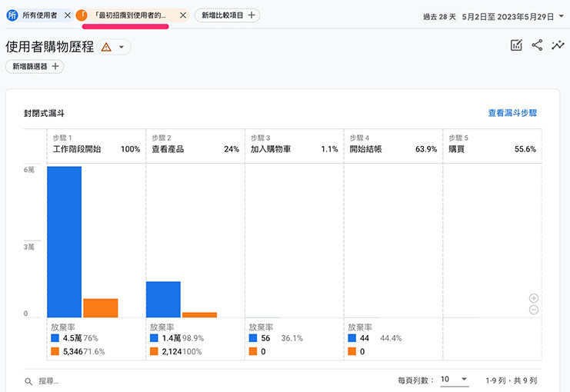This screenshot has width=570, height=392.
Task: Click the 查看漏斗步驟 link
Action: [512, 113]
